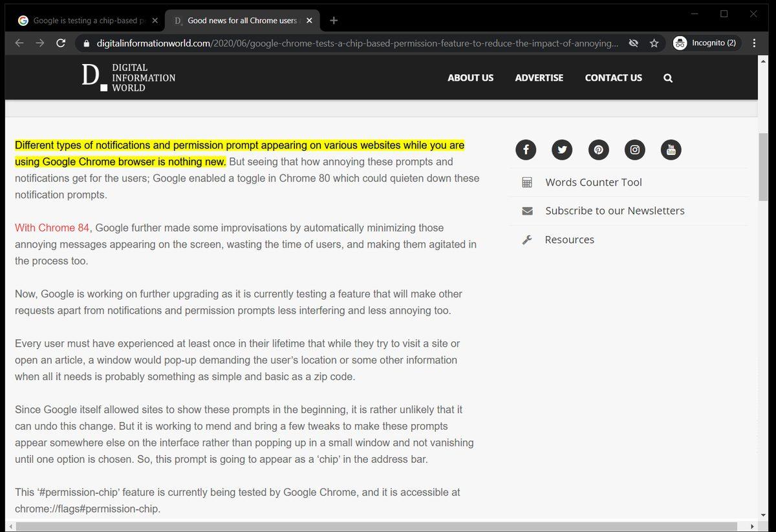Open the Facebook social icon
This screenshot has height=532, width=776.
pyautogui.click(x=526, y=150)
